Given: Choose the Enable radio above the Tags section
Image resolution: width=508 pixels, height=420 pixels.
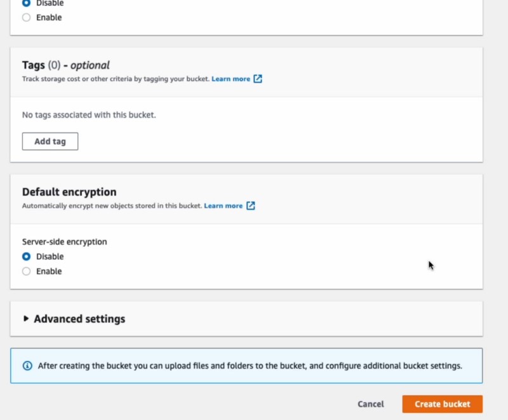Looking at the screenshot, I should coord(26,18).
